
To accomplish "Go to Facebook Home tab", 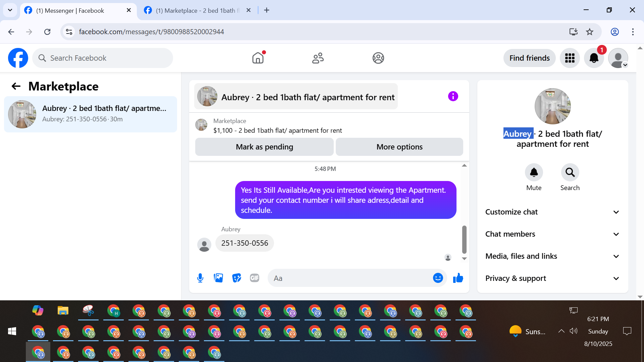I will (258, 58).
